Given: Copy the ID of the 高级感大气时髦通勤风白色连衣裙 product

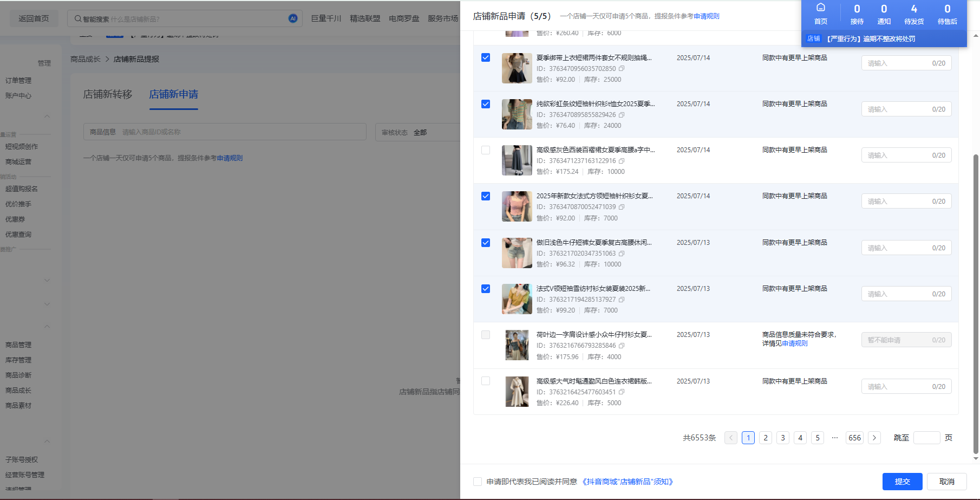Looking at the screenshot, I should pos(622,392).
